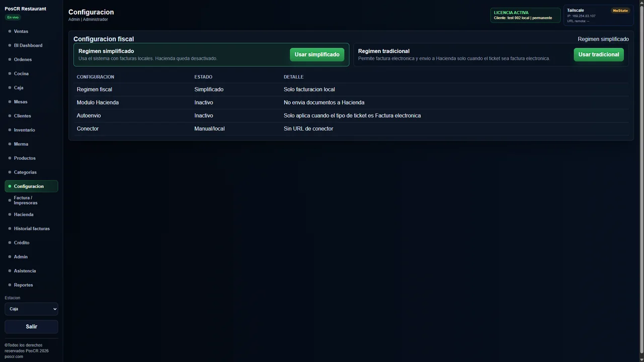Click the Modulo Hacienda row label

click(x=98, y=103)
